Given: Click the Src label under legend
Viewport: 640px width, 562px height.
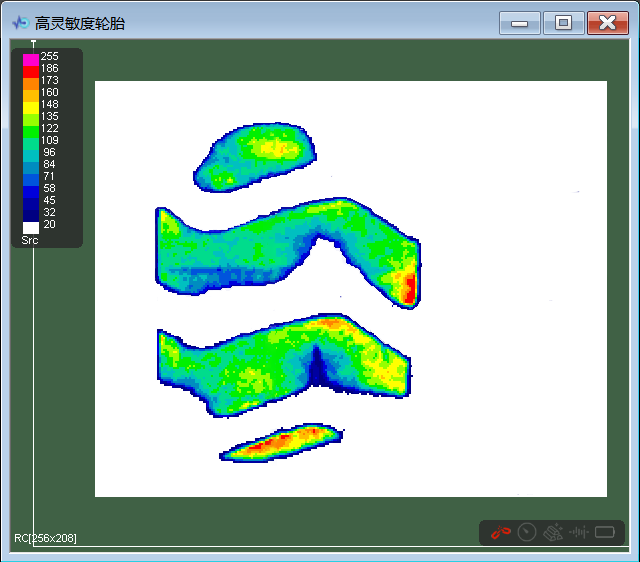Looking at the screenshot, I should pyautogui.click(x=30, y=240).
